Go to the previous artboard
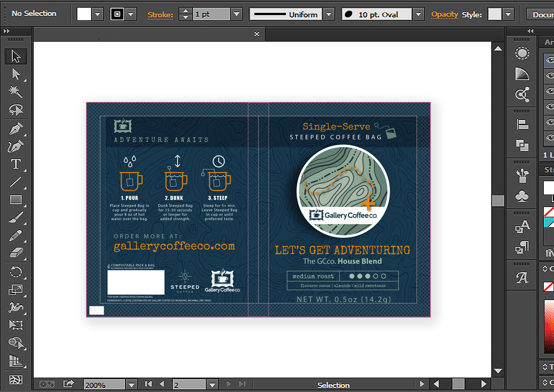This screenshot has width=554, height=392. click(x=162, y=384)
